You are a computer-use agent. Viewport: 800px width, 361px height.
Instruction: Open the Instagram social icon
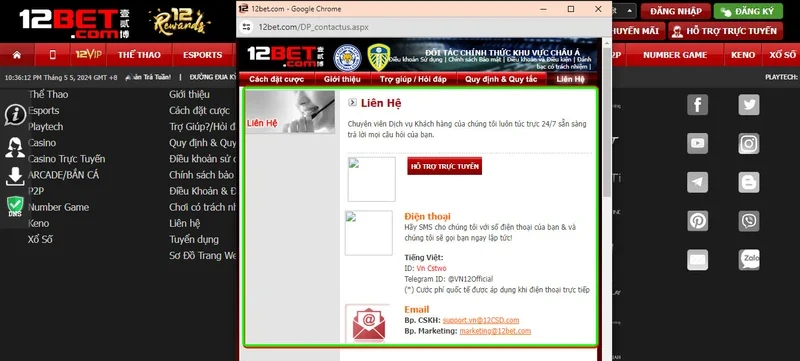[x=748, y=143]
